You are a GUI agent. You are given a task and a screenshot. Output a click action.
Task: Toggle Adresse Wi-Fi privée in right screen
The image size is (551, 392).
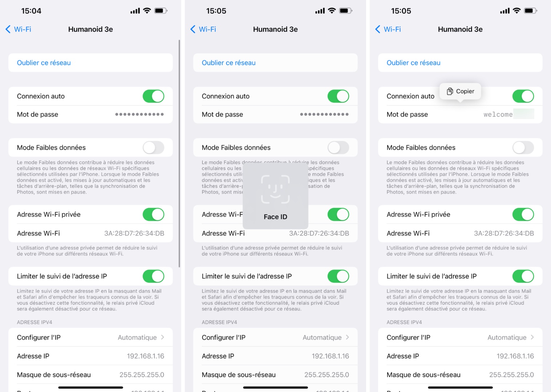pyautogui.click(x=523, y=215)
